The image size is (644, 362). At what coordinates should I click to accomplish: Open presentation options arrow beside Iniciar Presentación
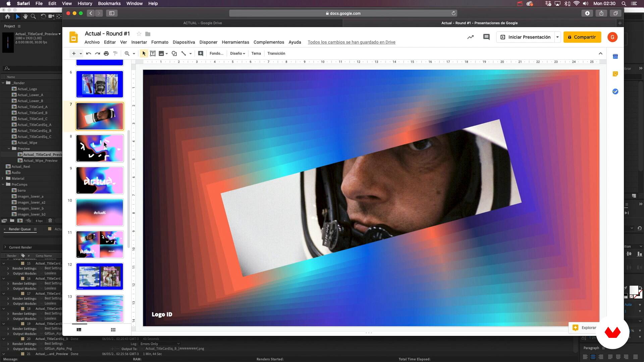click(557, 37)
